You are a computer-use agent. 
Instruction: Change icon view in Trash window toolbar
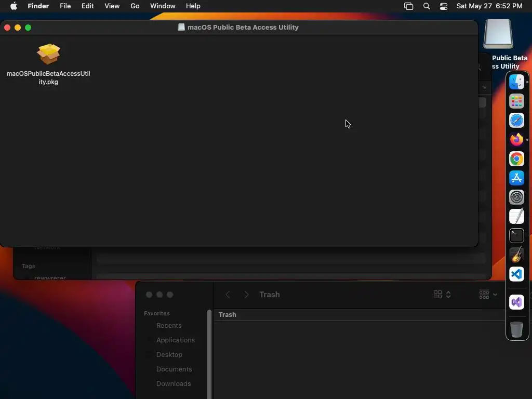click(442, 295)
